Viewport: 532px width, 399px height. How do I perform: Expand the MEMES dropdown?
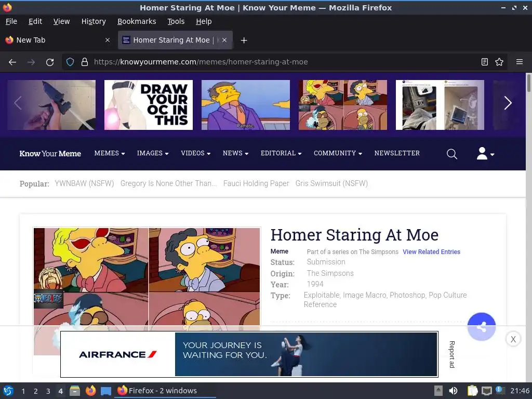pos(110,153)
